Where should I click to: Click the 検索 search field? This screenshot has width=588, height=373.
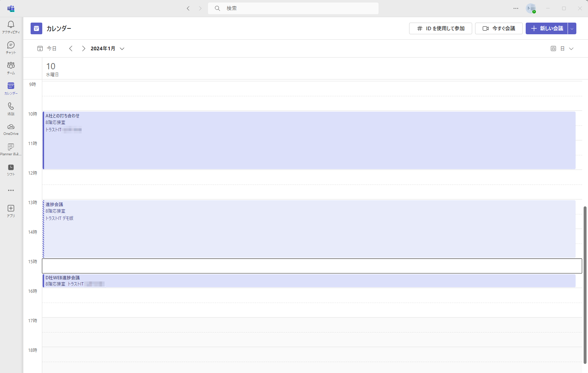(293, 8)
